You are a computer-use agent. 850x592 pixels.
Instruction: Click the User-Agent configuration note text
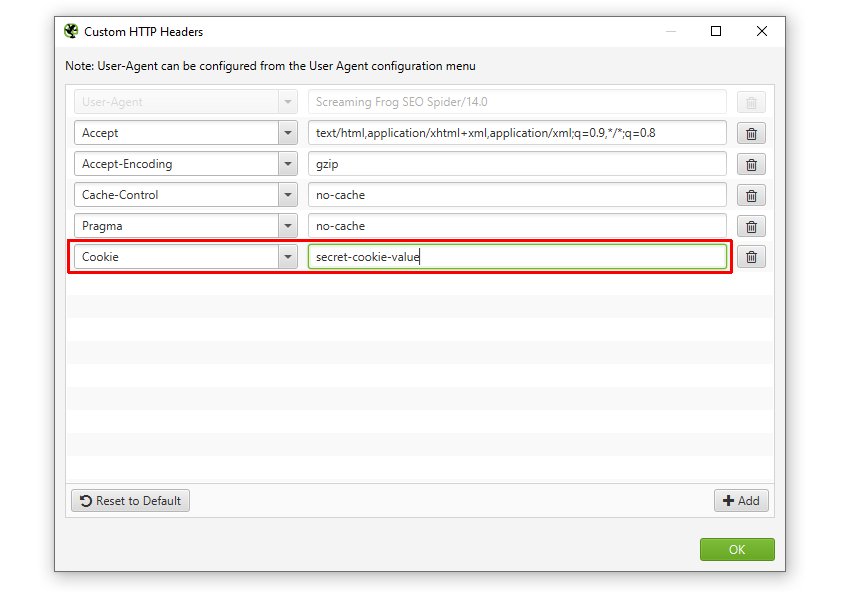click(x=270, y=66)
